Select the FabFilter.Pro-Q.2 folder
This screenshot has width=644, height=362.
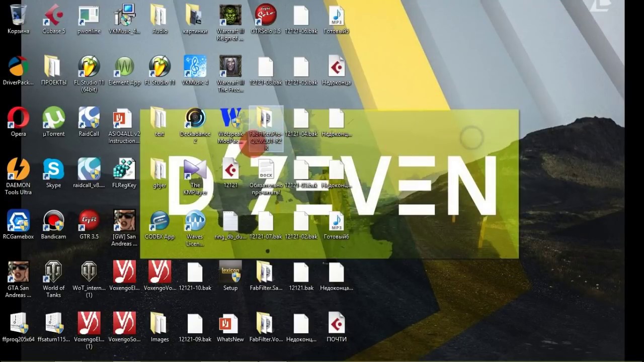(x=266, y=129)
